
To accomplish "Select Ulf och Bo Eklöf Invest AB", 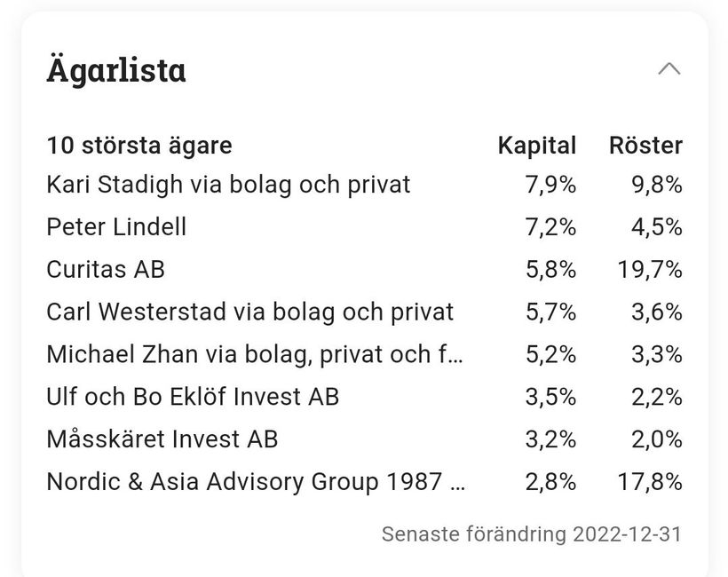I will tap(193, 397).
